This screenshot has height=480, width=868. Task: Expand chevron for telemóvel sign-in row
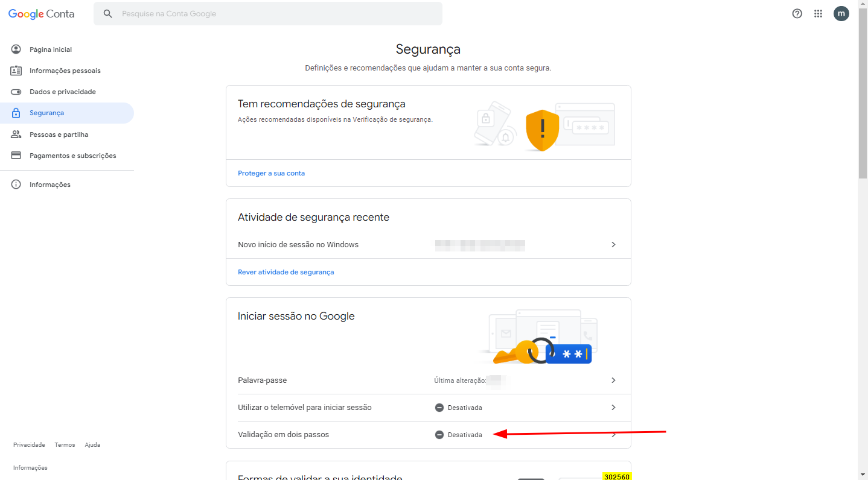coord(613,408)
